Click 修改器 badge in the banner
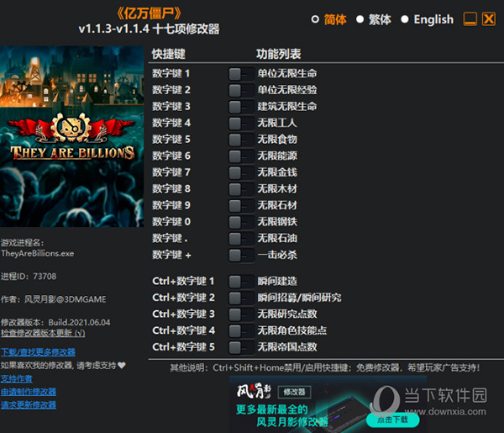Viewport: 504px width, 433px height. pyautogui.click(x=294, y=392)
